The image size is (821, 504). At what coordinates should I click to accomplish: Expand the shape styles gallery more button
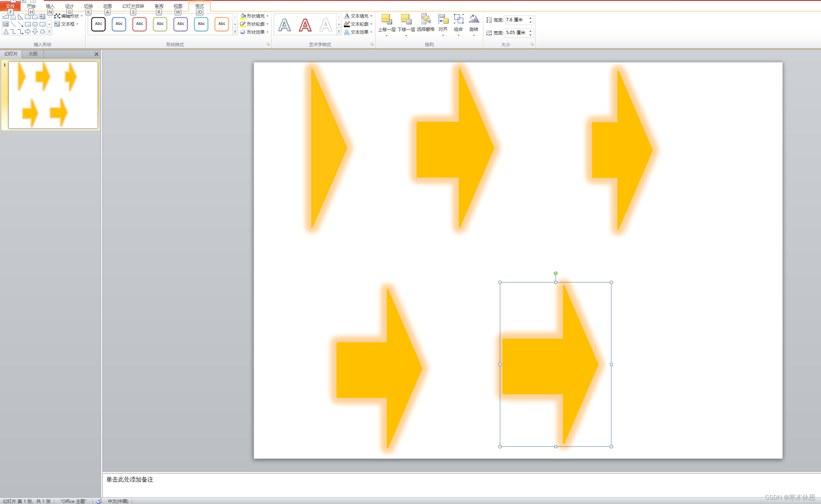click(x=235, y=32)
